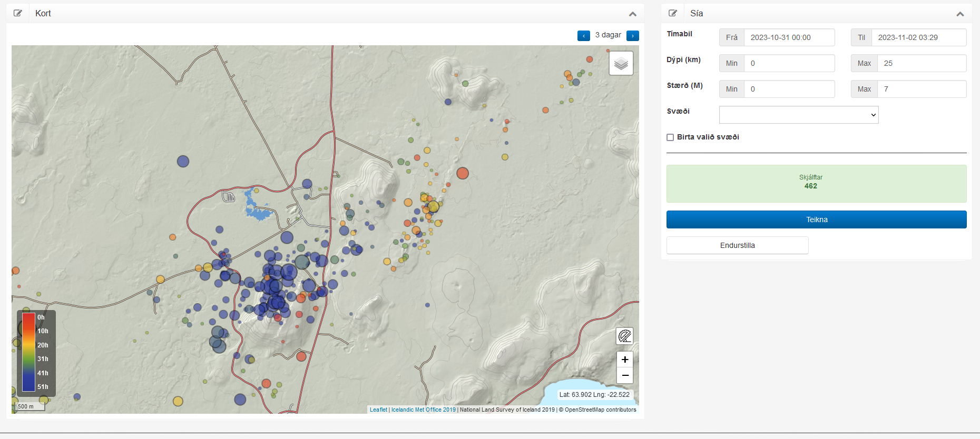Screen dimensions: 980x439
Task: Collapse the Sía filter panel
Action: click(x=959, y=14)
